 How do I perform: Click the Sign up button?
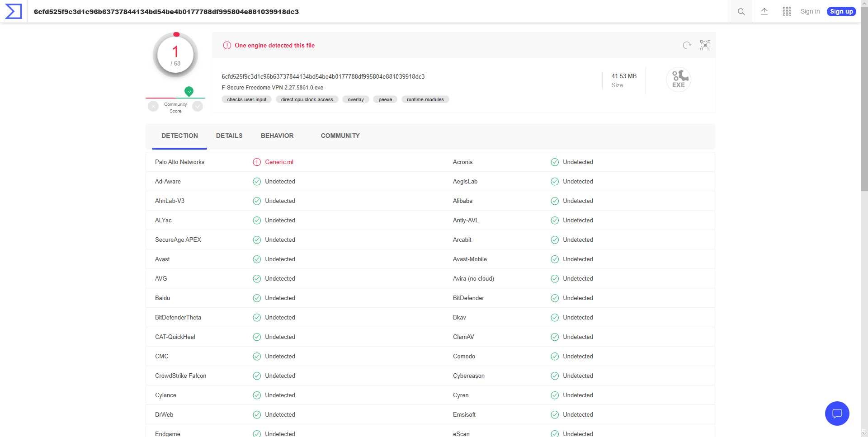[x=841, y=11]
